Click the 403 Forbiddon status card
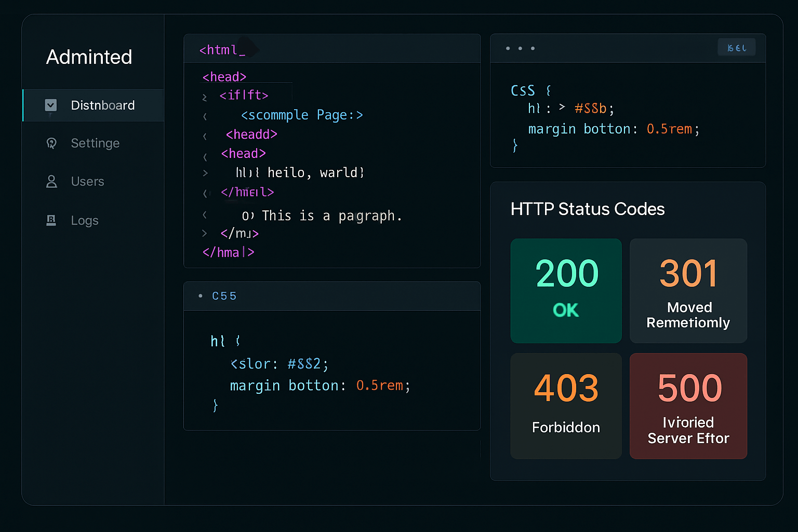This screenshot has height=532, width=798. pos(566,406)
